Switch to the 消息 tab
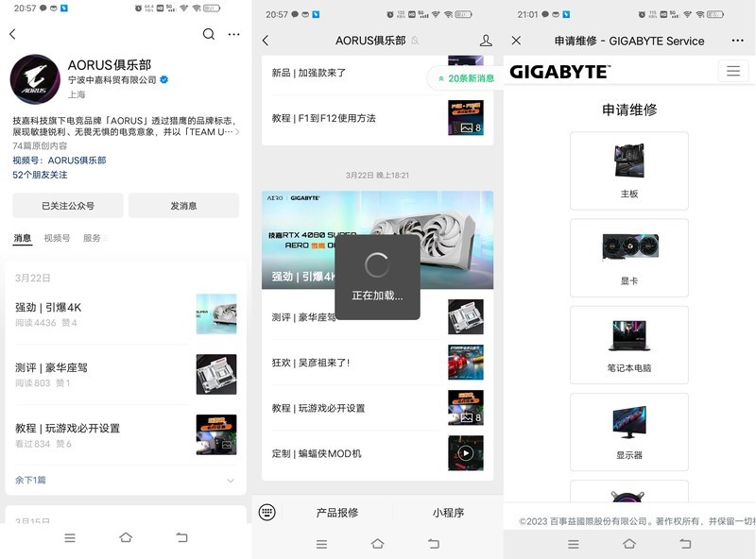The image size is (756, 559). 24,239
